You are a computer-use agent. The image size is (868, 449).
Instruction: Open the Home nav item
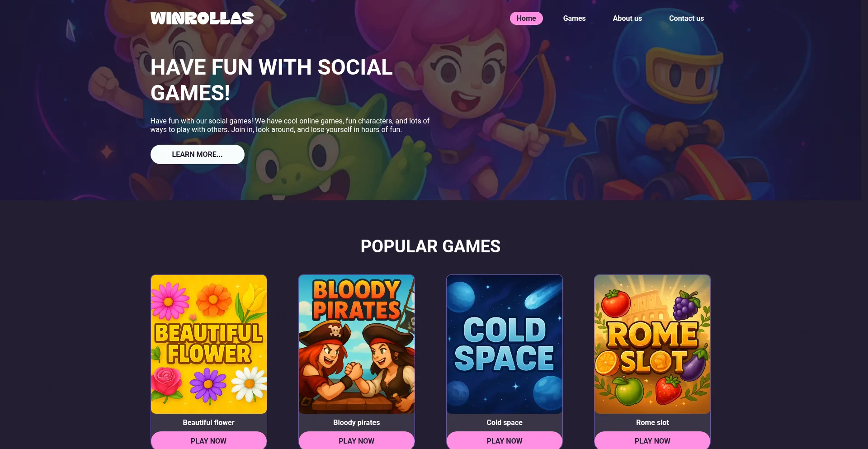(526, 18)
